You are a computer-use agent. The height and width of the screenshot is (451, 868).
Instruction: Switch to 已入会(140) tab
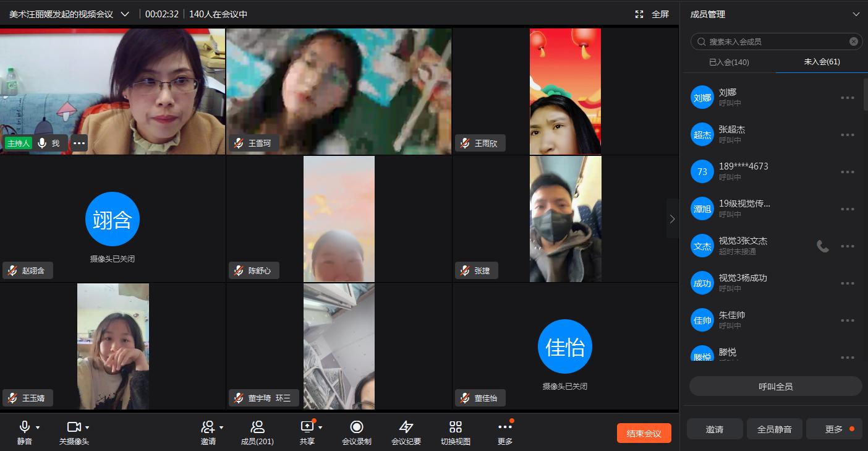click(x=729, y=62)
